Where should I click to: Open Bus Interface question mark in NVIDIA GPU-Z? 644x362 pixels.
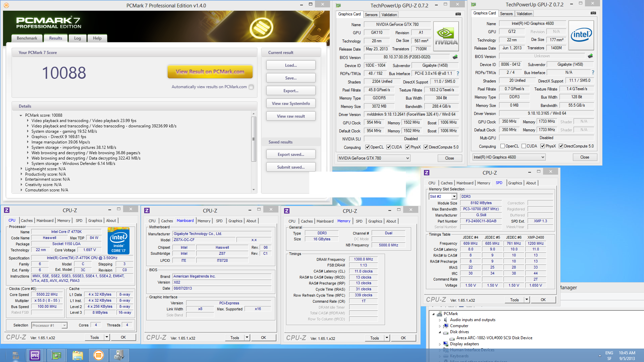tap(458, 73)
